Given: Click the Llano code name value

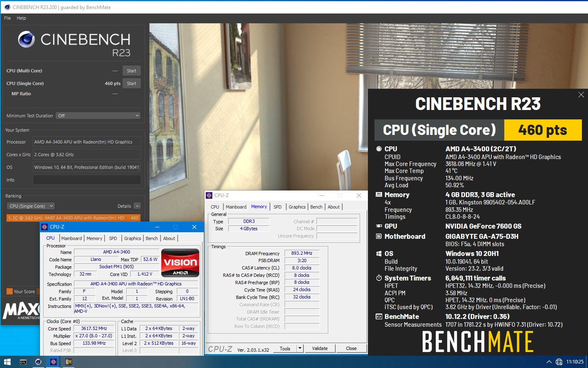Looking at the screenshot, I should point(96,259).
